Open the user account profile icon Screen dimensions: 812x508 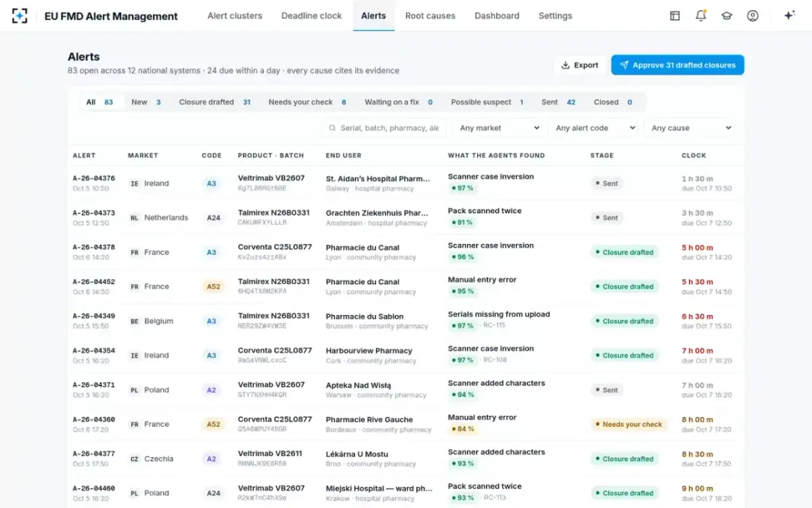pos(752,16)
